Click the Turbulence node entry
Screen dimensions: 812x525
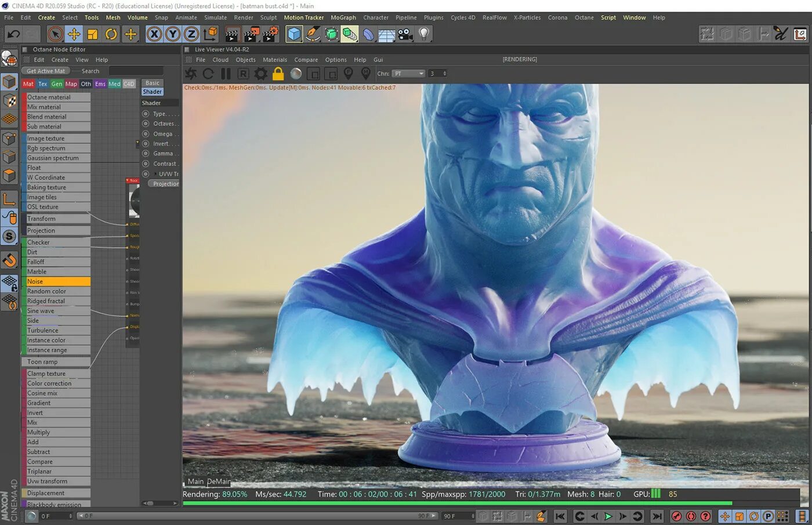coord(56,331)
